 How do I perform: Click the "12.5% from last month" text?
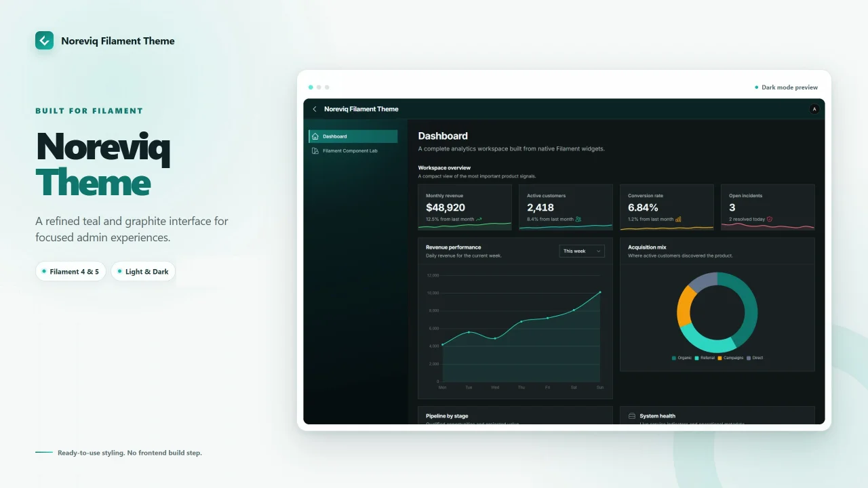tap(450, 220)
